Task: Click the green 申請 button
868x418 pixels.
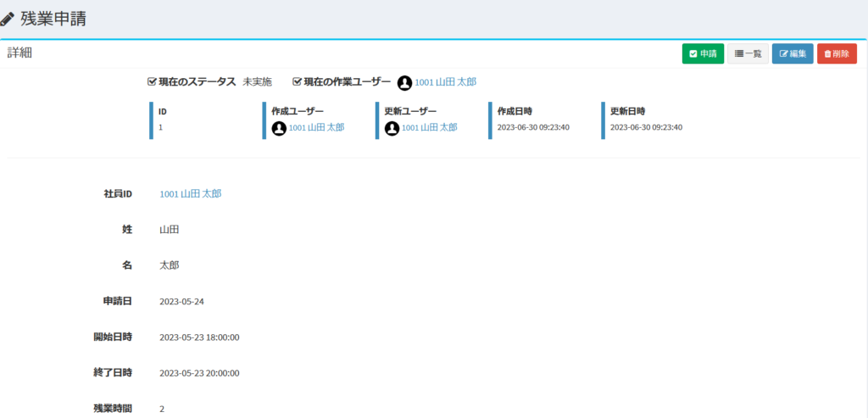Action: click(x=703, y=53)
